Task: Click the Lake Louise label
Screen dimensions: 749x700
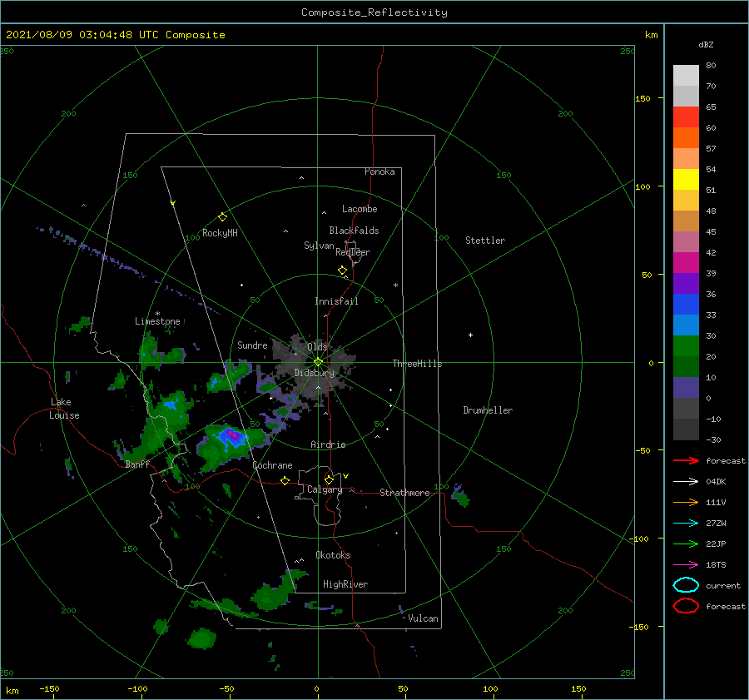Action: (64, 409)
